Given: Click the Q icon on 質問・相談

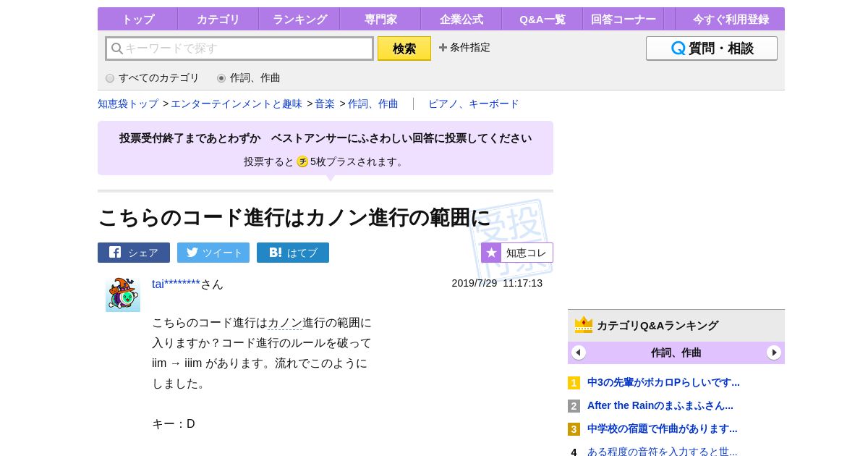Looking at the screenshot, I should tap(678, 48).
